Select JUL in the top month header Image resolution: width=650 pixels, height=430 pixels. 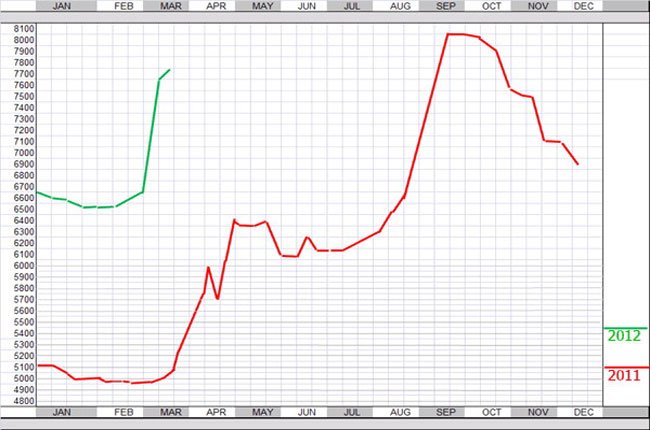[x=352, y=6]
